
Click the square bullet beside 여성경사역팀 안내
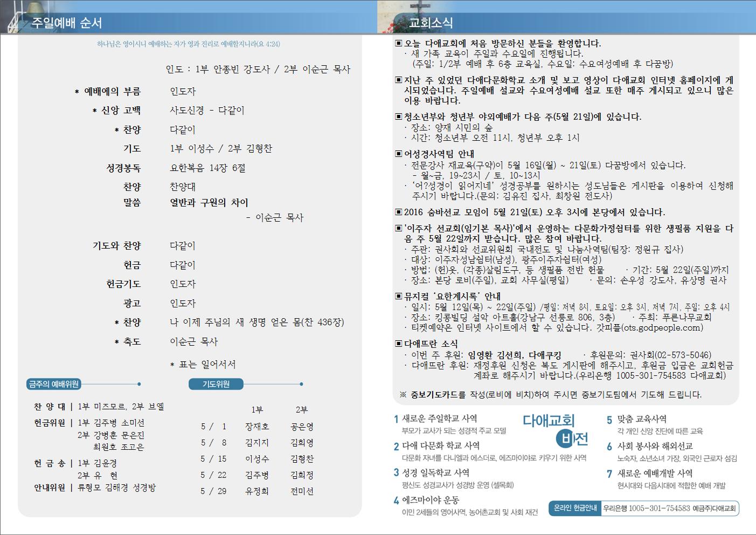point(399,154)
